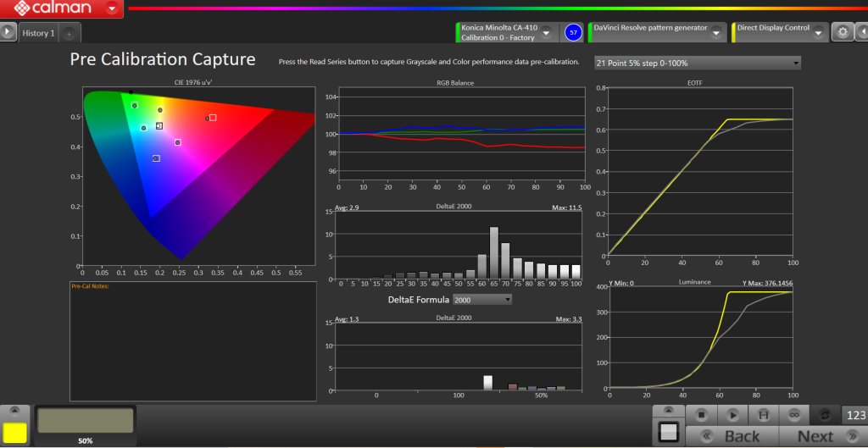This screenshot has height=448, width=868.
Task: Open the settings gear icon
Action: [842, 32]
